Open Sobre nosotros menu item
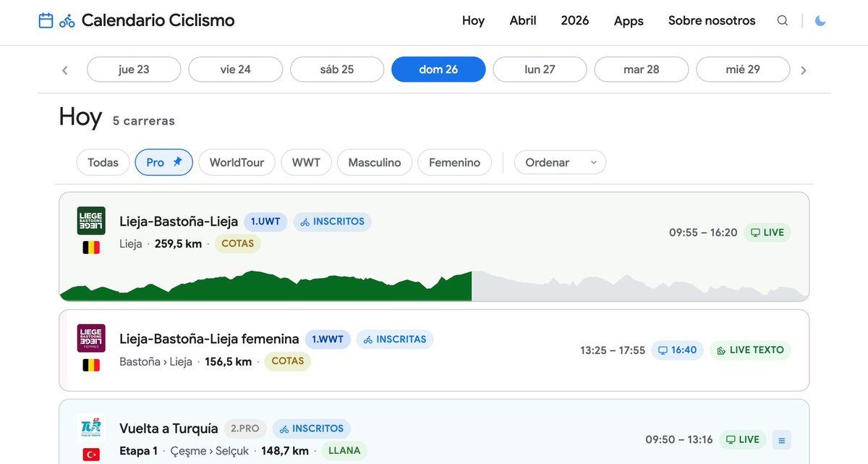The image size is (868, 464). click(712, 20)
